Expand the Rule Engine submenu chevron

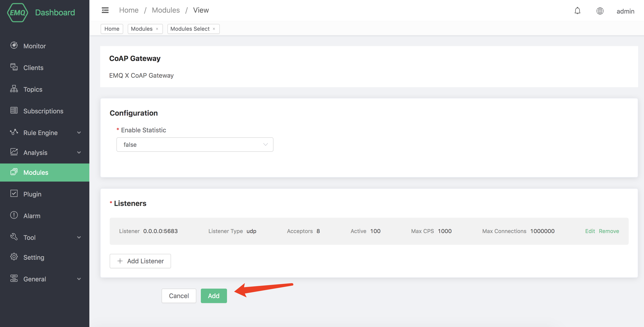click(79, 133)
